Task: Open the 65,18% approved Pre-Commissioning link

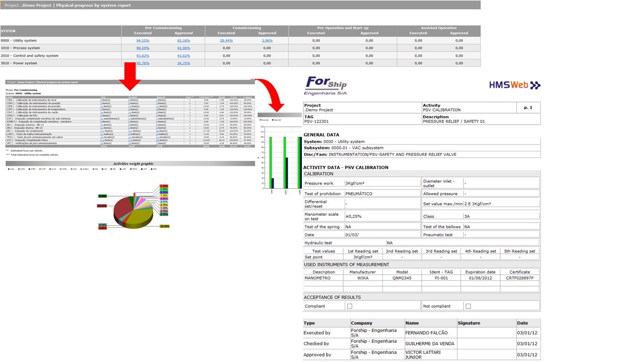Action: pyautogui.click(x=183, y=40)
